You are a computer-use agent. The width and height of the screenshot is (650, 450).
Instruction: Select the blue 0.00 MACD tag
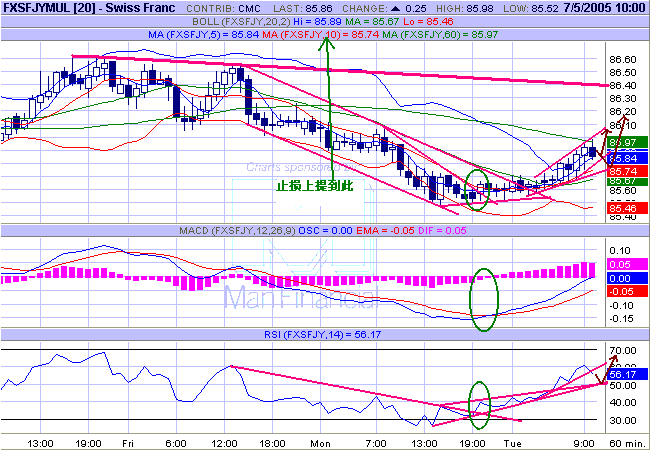click(627, 278)
